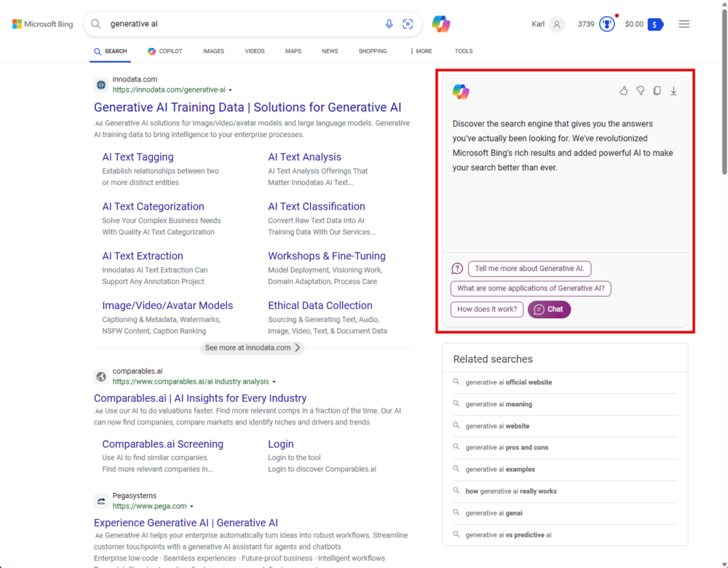Open Rewards trophy medal icon

click(x=607, y=24)
